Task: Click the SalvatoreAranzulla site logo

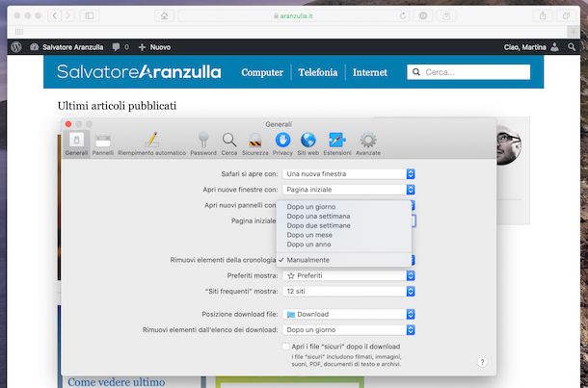Action: pos(139,71)
